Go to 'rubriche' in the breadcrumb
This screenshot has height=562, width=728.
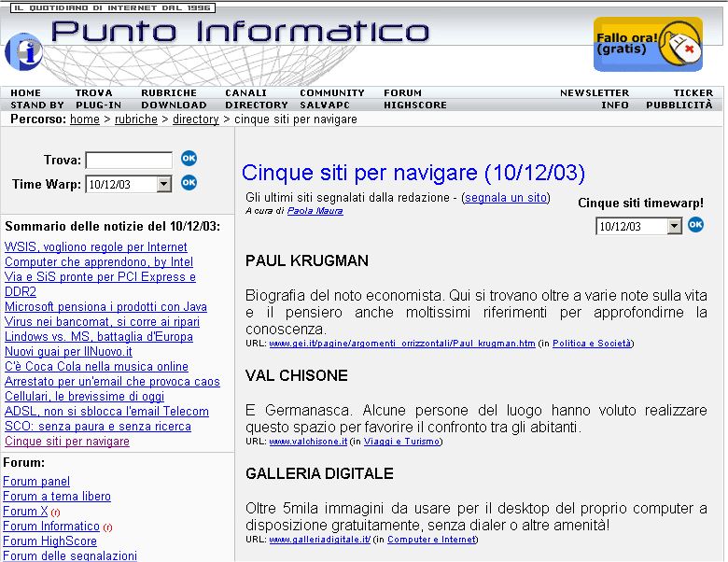point(136,119)
